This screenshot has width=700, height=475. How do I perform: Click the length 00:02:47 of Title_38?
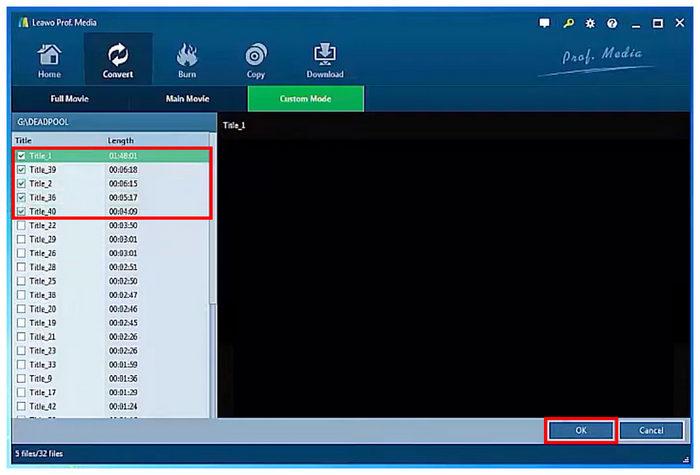tap(123, 295)
